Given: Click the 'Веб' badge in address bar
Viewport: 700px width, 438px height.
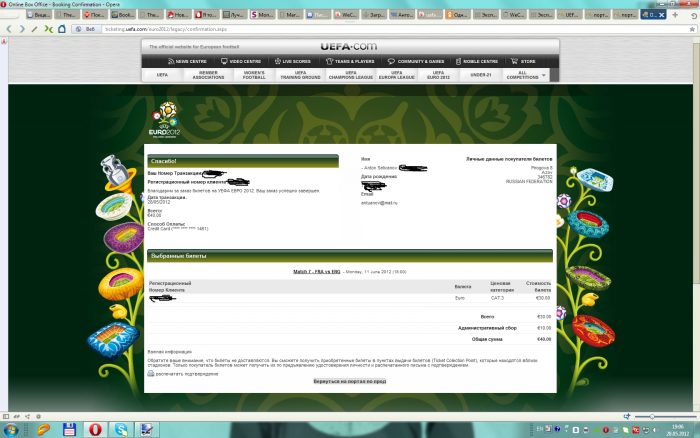Looking at the screenshot, I should click(x=86, y=29).
